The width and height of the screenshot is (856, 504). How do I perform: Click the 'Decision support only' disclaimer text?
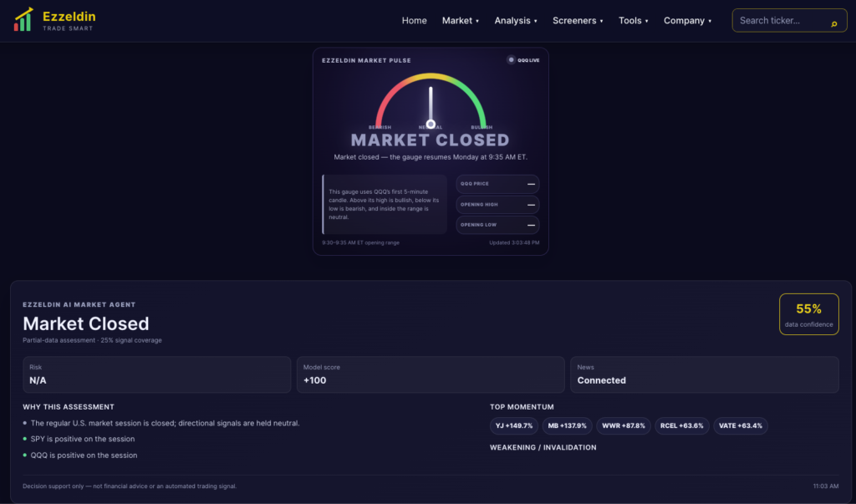click(x=130, y=486)
